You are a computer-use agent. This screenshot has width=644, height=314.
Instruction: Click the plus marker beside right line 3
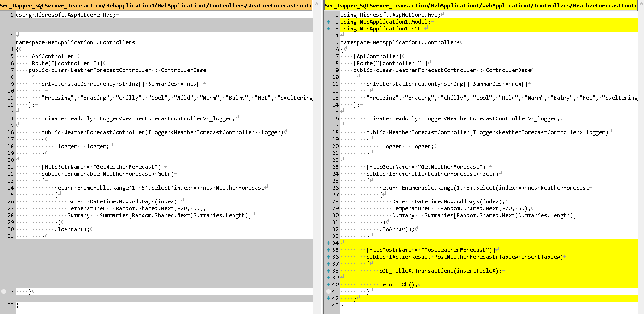(328, 29)
